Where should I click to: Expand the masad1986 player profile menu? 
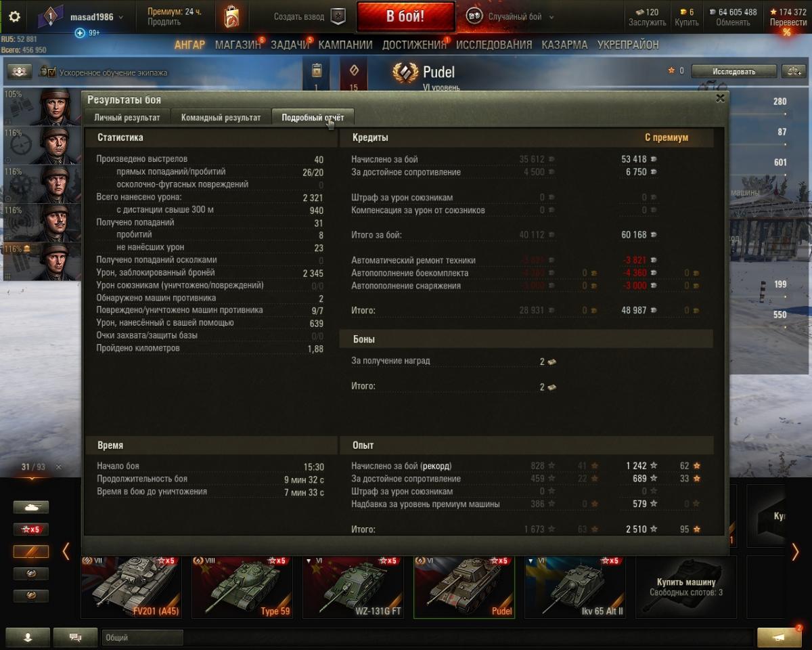click(x=97, y=17)
